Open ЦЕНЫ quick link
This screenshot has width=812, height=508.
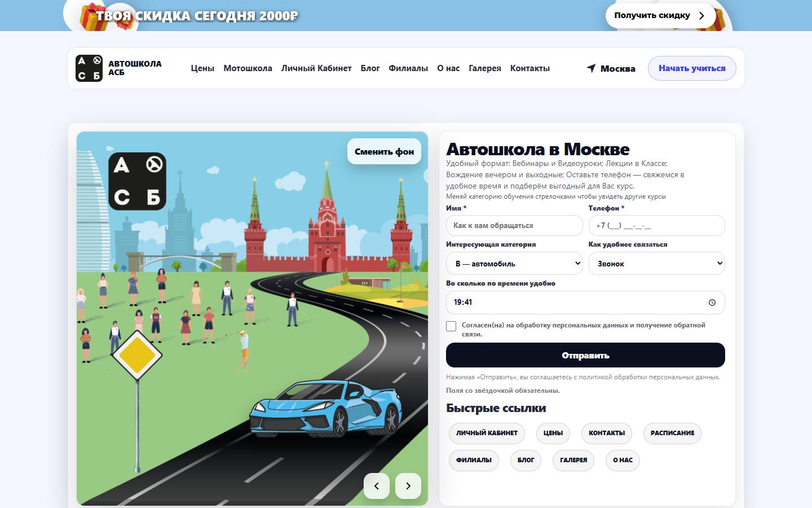553,433
